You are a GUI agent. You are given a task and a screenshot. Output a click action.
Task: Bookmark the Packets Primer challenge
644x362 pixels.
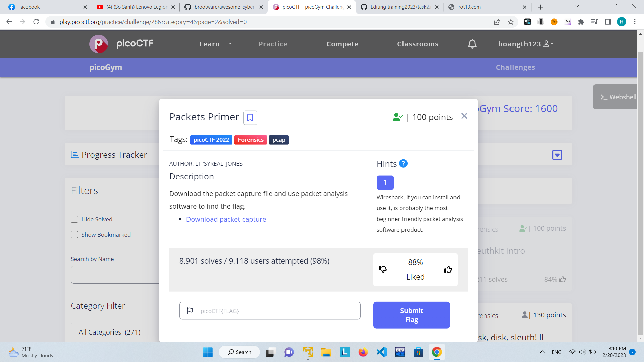pos(250,118)
